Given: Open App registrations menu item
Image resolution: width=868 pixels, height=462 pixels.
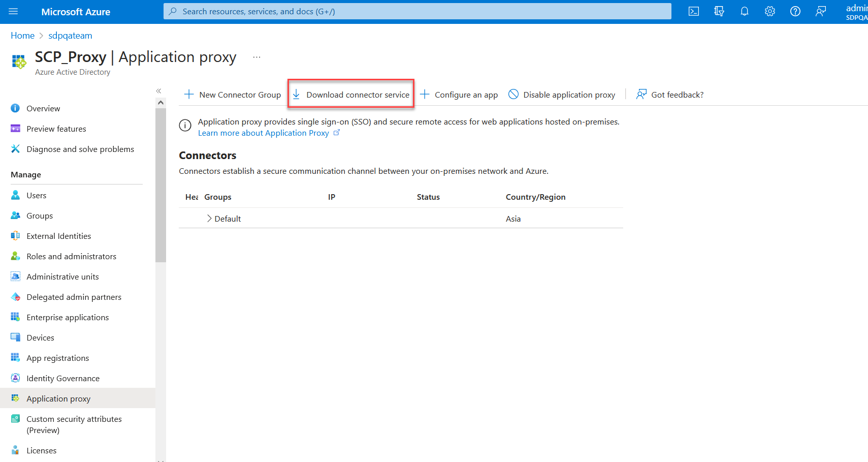Looking at the screenshot, I should click(58, 358).
